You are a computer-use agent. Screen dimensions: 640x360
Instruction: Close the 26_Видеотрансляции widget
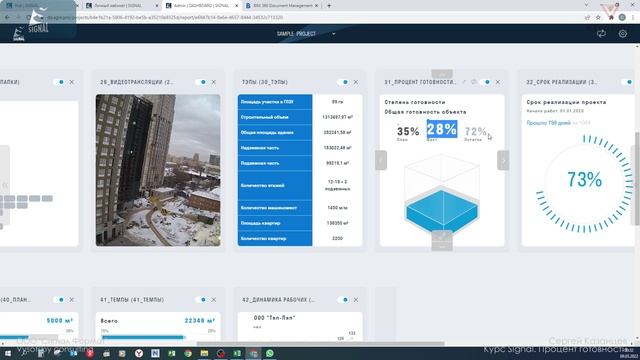pos(214,82)
